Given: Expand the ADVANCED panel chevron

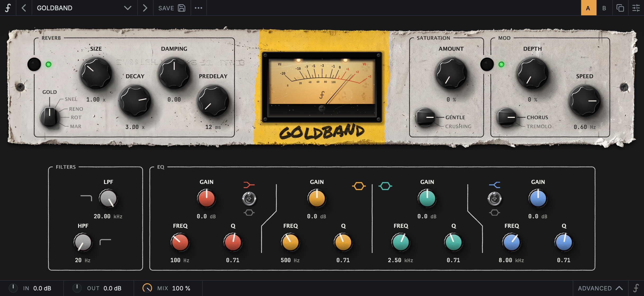Looking at the screenshot, I should coord(619,288).
